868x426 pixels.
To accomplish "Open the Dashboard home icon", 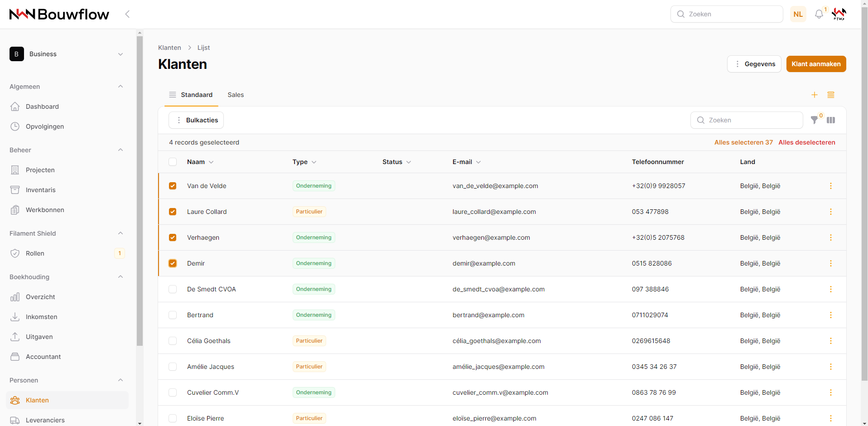I will [15, 106].
